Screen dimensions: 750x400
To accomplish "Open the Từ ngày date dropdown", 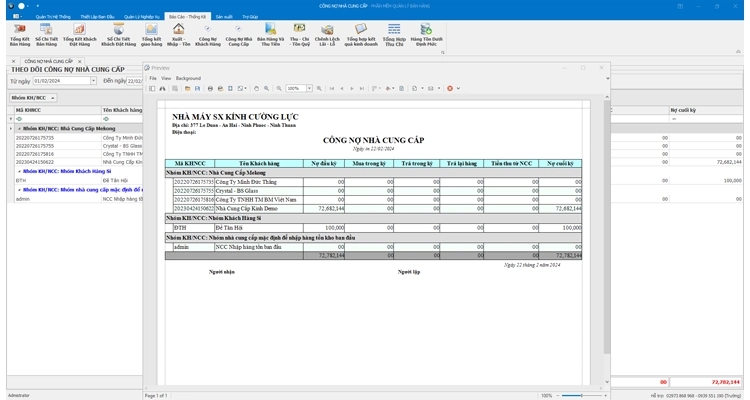I will (x=91, y=80).
